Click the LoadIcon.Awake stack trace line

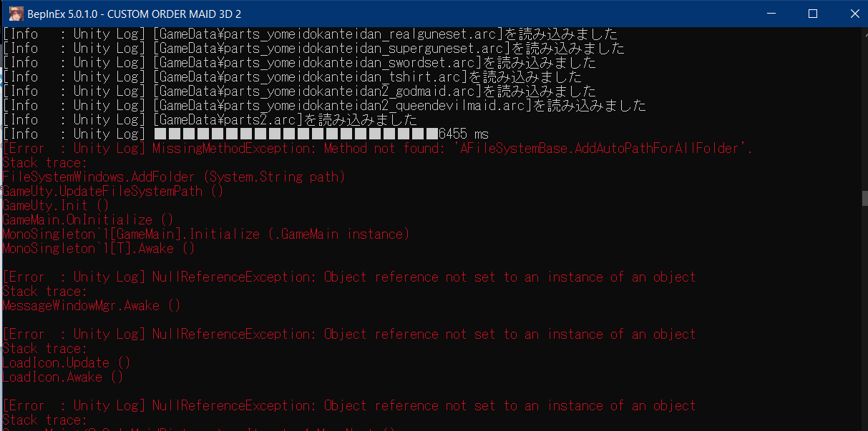(x=62, y=377)
